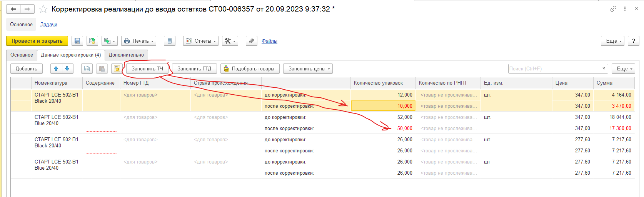
Task: Save the document using floppy disk icon
Action: 77,41
